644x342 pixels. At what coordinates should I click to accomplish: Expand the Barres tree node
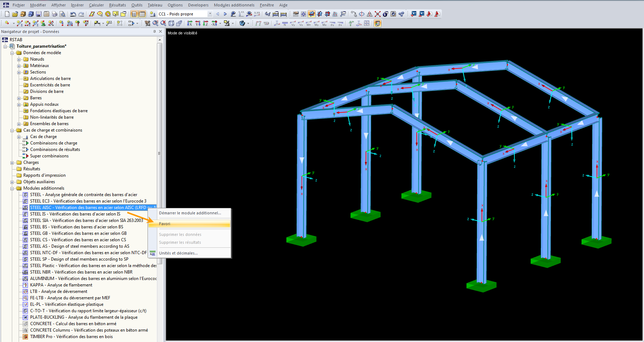[x=19, y=98]
